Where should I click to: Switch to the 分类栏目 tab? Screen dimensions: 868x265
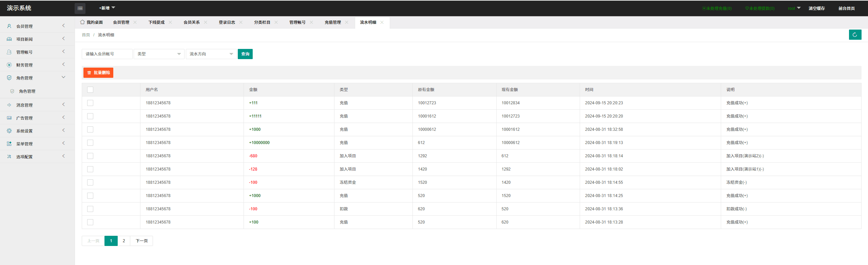[262, 22]
